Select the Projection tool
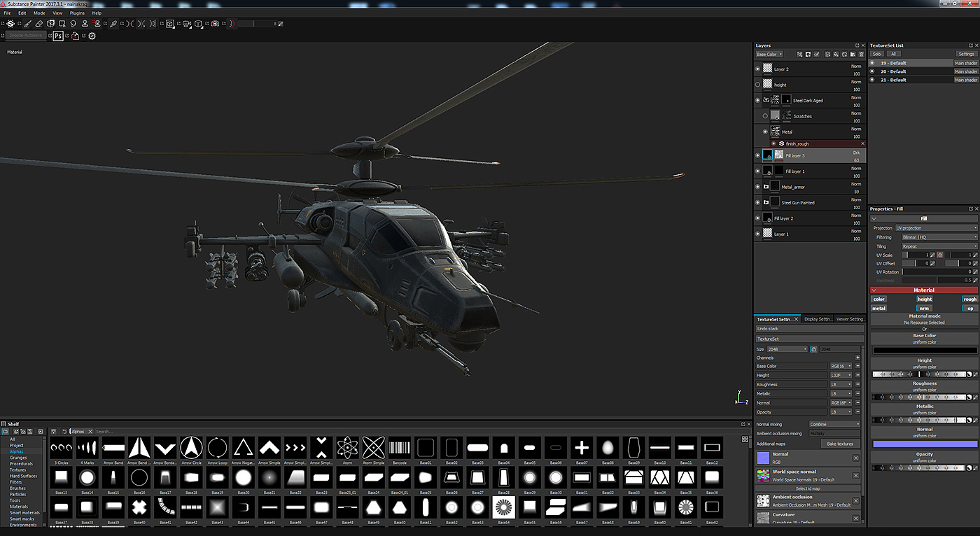 [50, 24]
